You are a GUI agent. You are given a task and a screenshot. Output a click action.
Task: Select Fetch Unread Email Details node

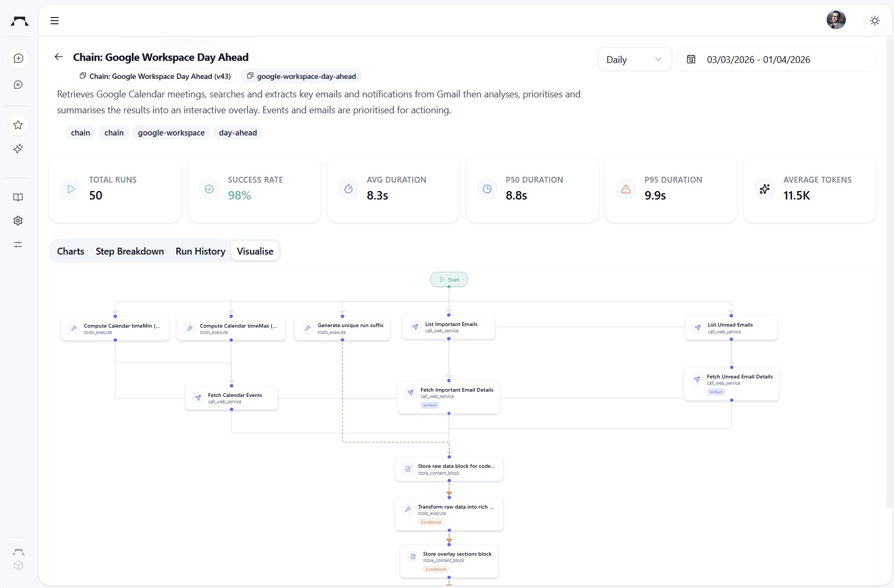click(x=731, y=384)
